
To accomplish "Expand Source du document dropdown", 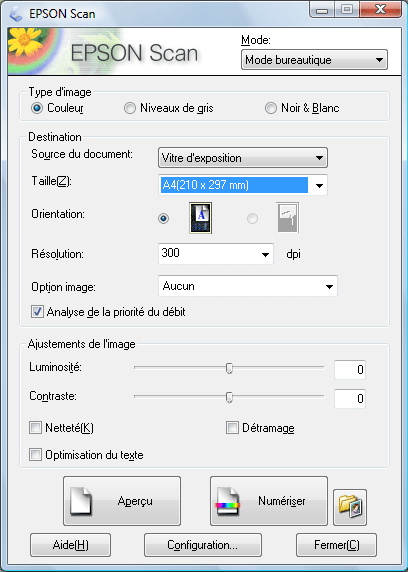I will tap(243, 158).
